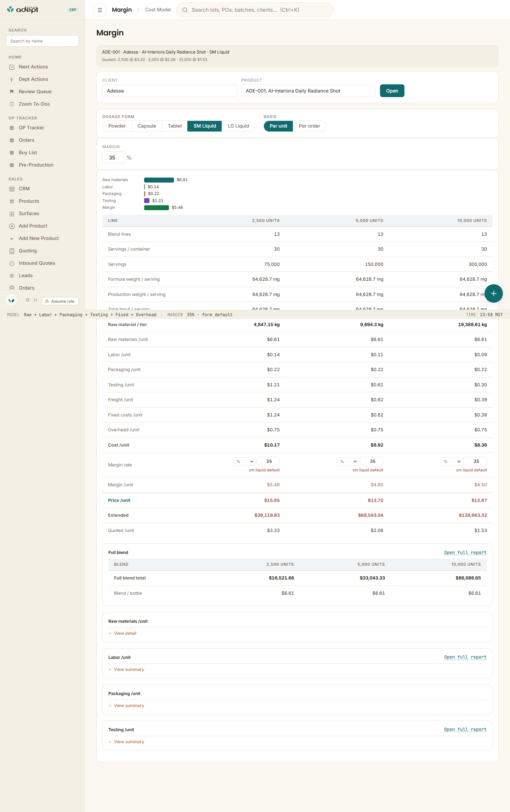510x812 pixels.
Task: Click the CRM contact card icon
Action: [12, 189]
